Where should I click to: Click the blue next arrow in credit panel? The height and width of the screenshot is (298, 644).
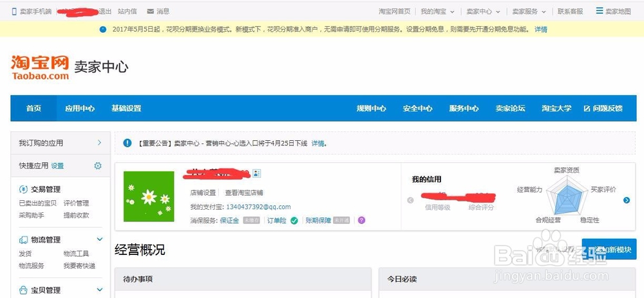[627, 200]
